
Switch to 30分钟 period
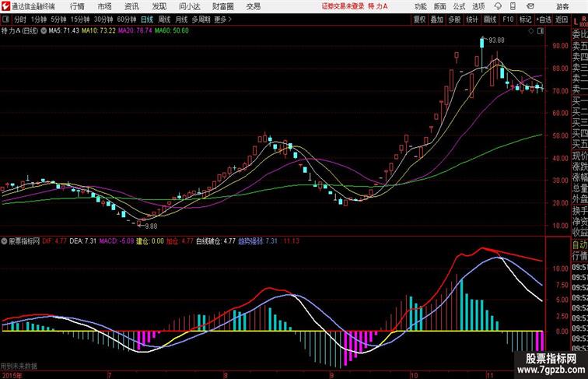103,19
